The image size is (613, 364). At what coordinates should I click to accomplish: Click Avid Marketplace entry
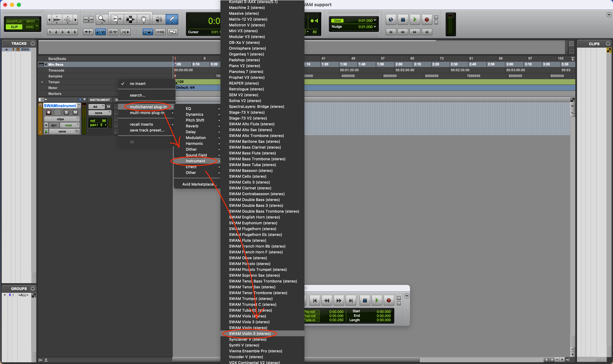(199, 184)
